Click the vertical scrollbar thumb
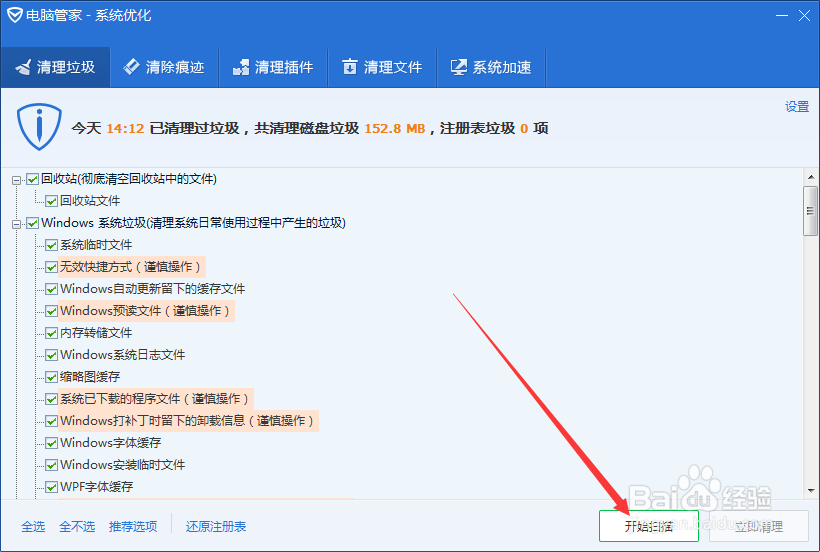Screen dimensions: 820x552 [x=811, y=211]
